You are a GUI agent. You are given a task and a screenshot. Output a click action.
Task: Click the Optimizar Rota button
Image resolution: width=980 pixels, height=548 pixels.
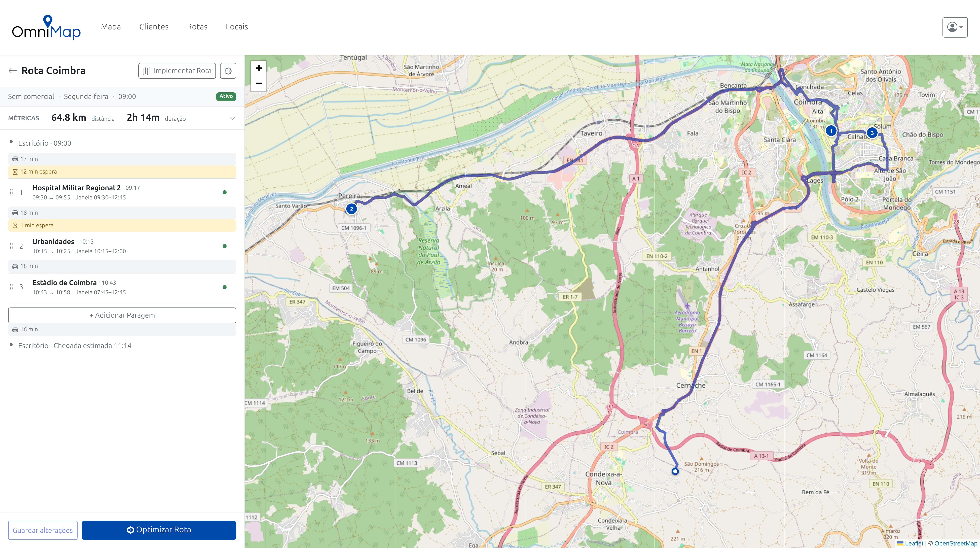click(x=159, y=530)
